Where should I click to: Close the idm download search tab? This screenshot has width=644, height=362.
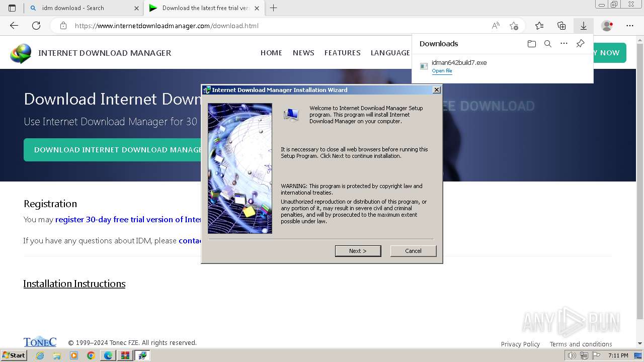coord(136,8)
